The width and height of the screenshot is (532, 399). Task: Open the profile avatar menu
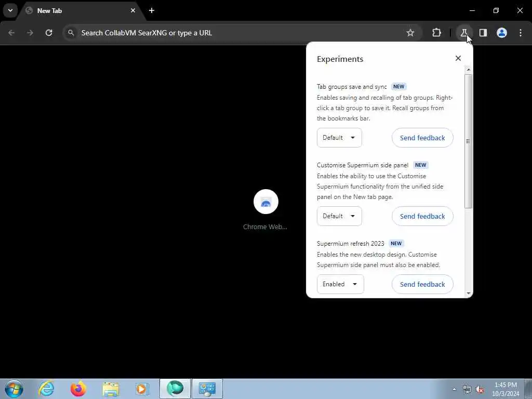[x=502, y=33]
